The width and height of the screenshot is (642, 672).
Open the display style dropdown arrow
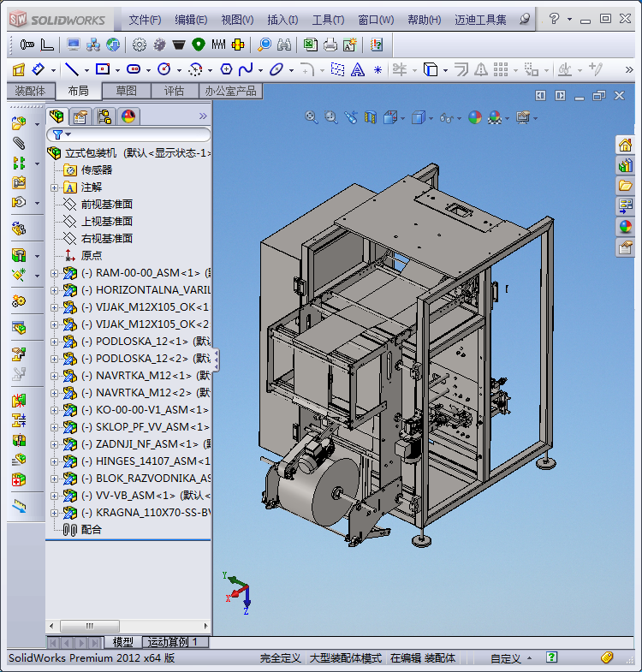431,118
